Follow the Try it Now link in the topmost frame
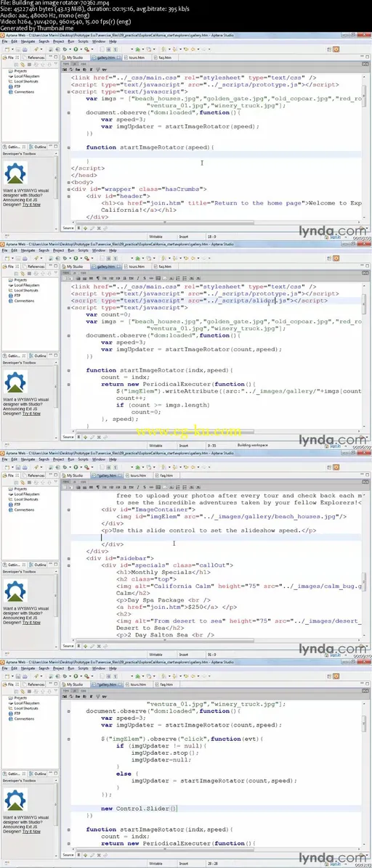 tap(31, 204)
